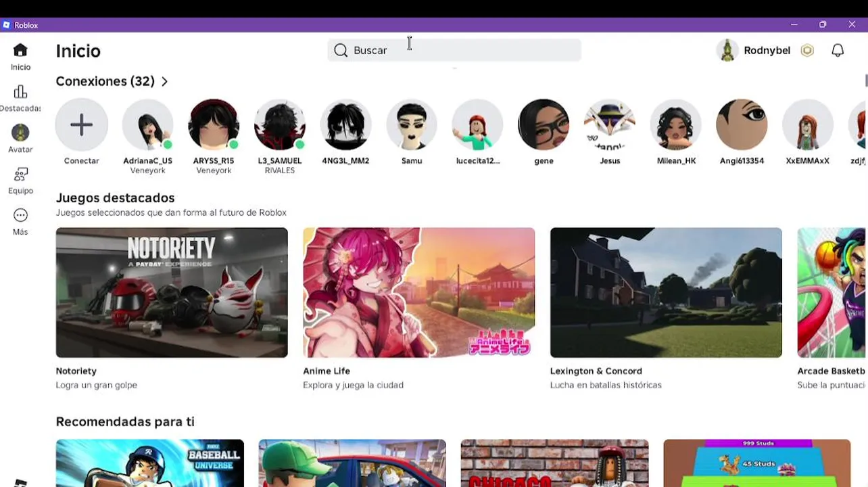Open Angi613354 friend avatar
The width and height of the screenshot is (868, 487).
[x=742, y=124]
